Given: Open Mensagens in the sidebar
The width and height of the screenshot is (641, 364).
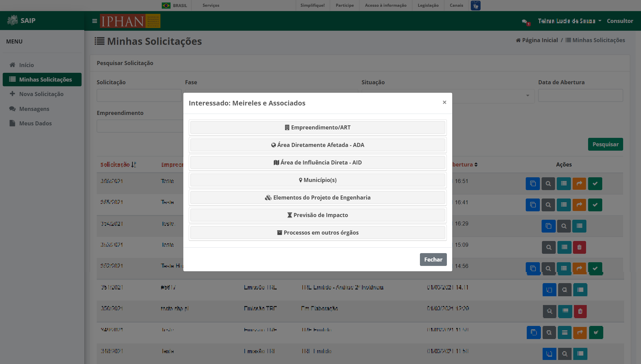Looking at the screenshot, I should 42,109.
